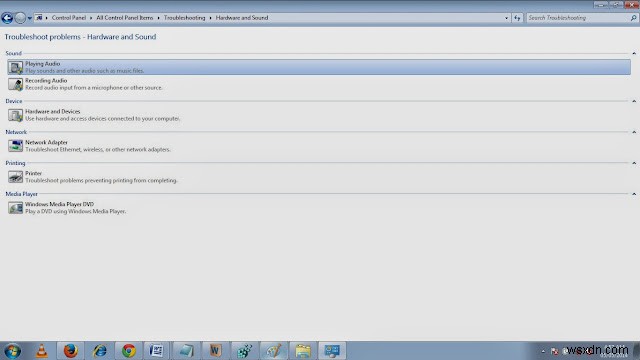Open the Windows Start menu

coord(12,351)
